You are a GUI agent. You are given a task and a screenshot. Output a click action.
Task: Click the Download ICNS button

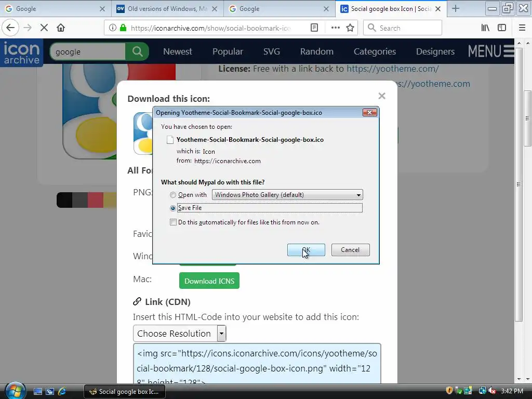tap(209, 281)
